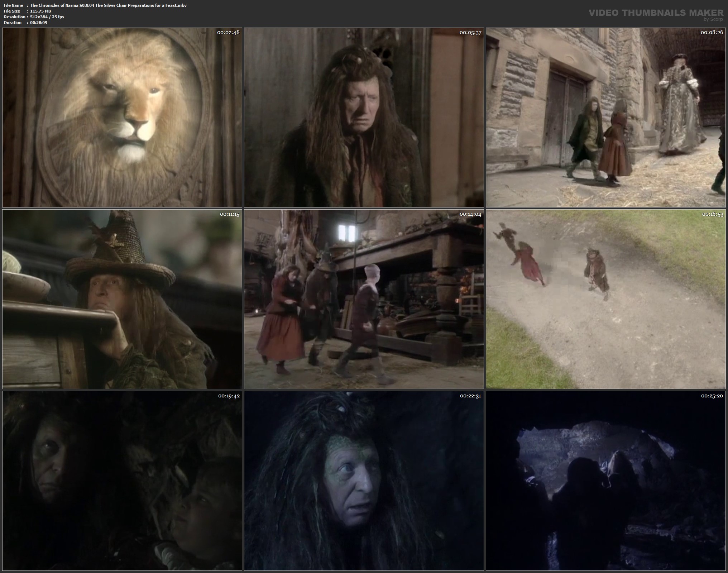Select the thumbnail timestamped 00:05:37
This screenshot has height=573, width=728.
tap(364, 118)
